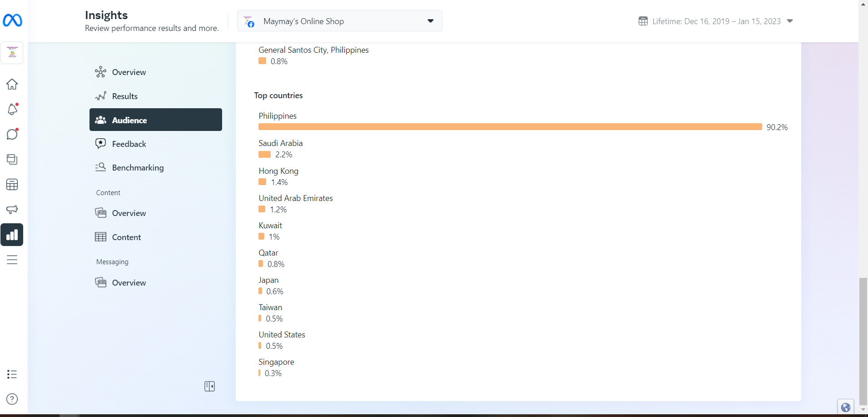Click the Insights page title

[106, 15]
